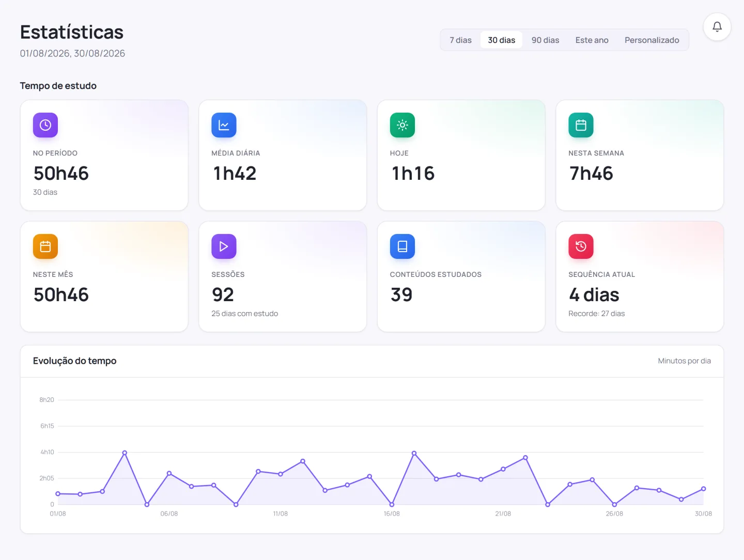Screen dimensions: 744x560
Task: Click the 8h20 y-axis label
Action: pos(47,400)
